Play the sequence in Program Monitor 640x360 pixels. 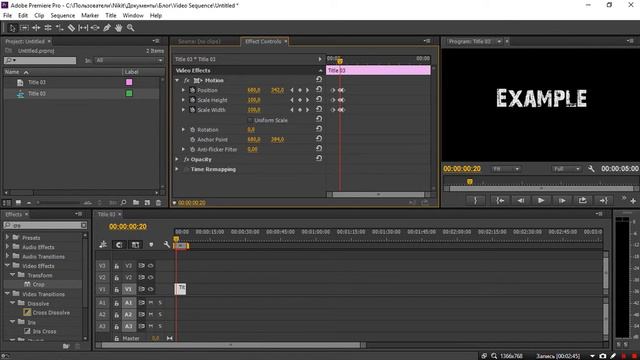[x=541, y=200]
